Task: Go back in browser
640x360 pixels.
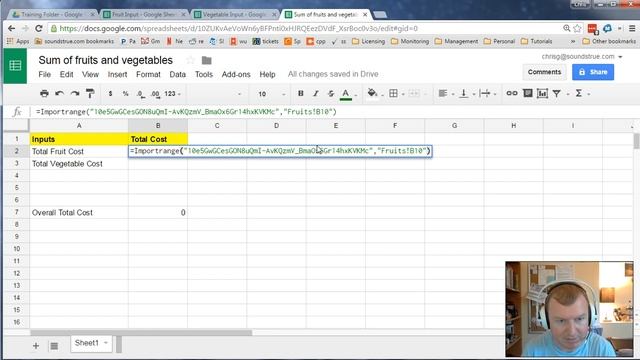Action: pos(11,29)
